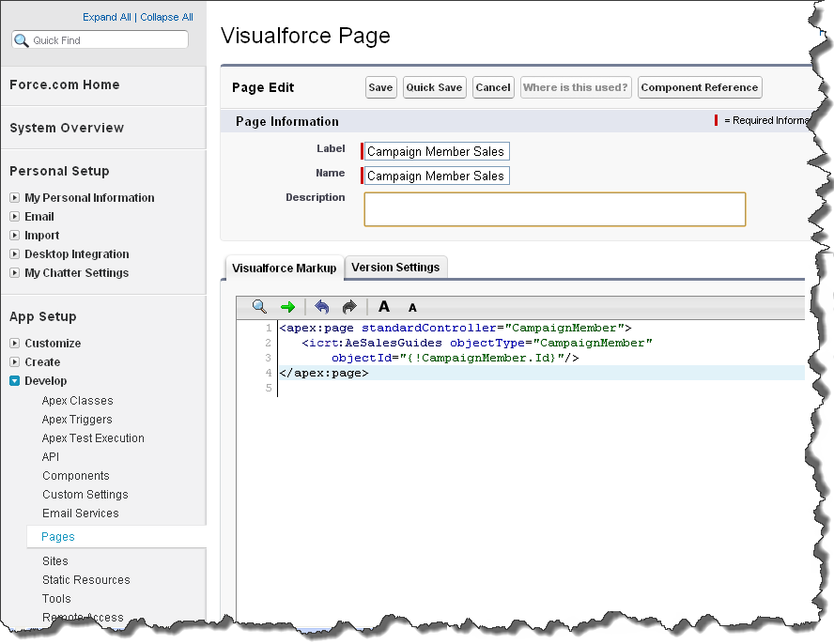Image resolution: width=834 pixels, height=644 pixels.
Task: Increase font size with large A icon
Action: click(x=383, y=307)
